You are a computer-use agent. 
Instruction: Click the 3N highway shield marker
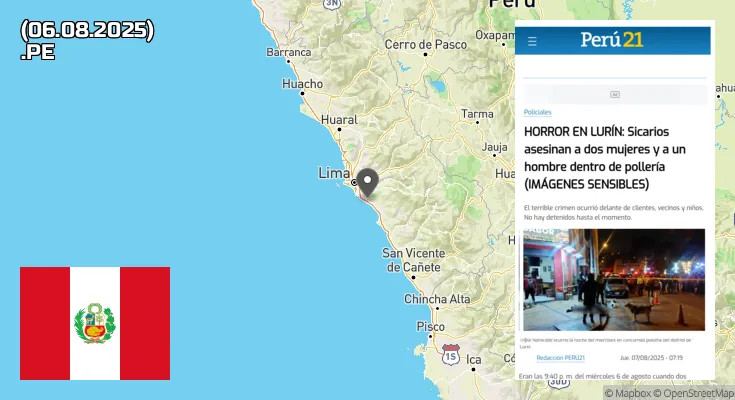point(332,4)
